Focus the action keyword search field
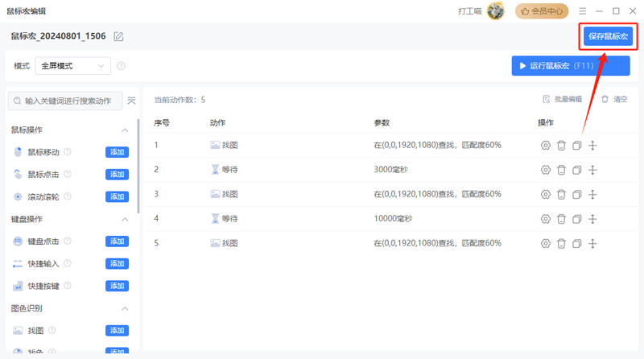Viewport: 644px width, 359px height. point(65,101)
